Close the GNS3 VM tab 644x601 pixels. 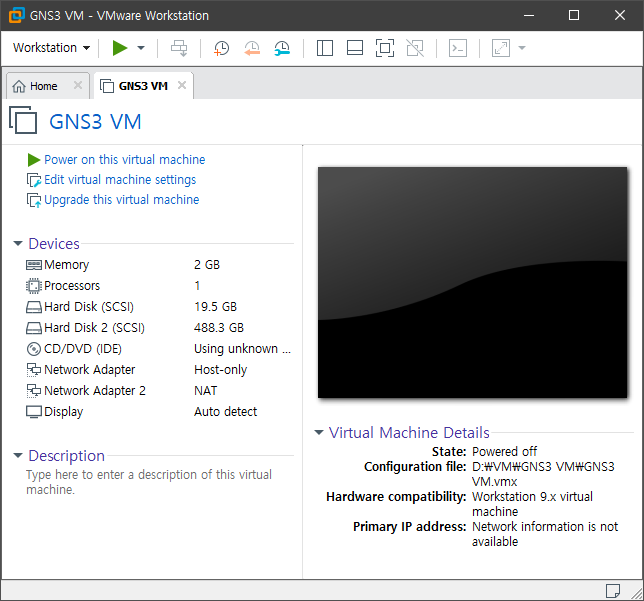coord(182,85)
